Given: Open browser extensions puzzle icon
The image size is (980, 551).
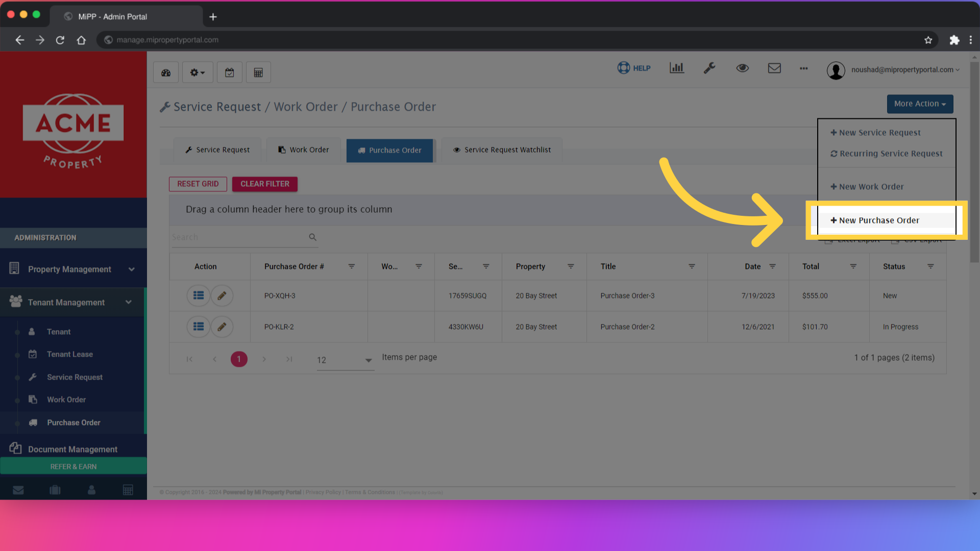Looking at the screenshot, I should 954,40.
